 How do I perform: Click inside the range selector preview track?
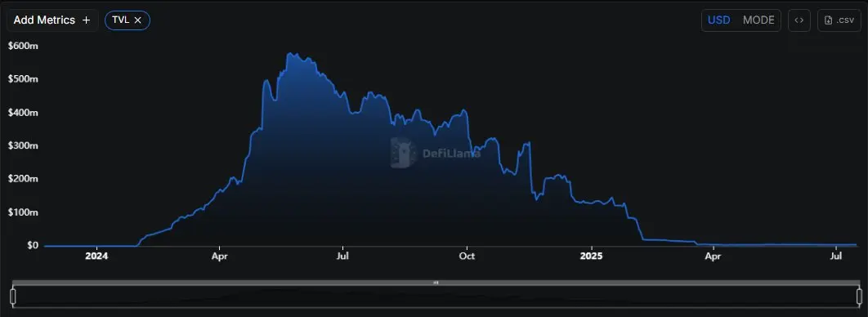(436, 297)
